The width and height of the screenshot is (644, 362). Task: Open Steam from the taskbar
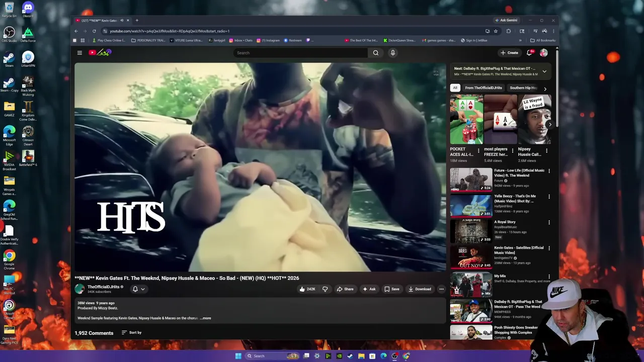tap(350, 356)
